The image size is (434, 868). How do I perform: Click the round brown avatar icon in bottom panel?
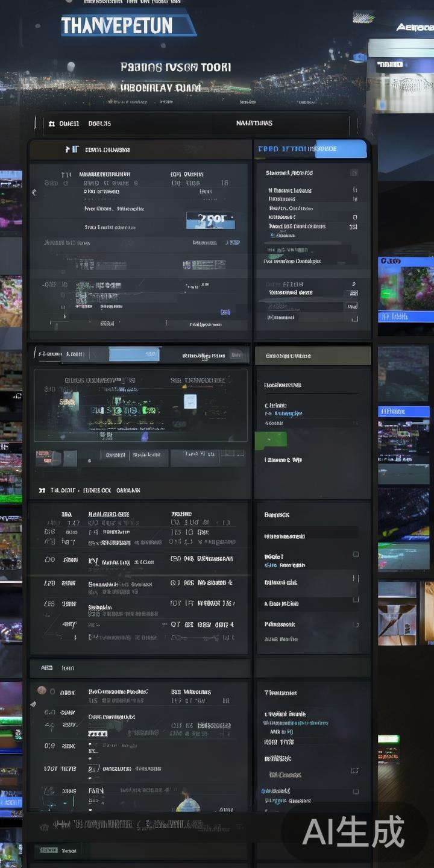click(42, 690)
